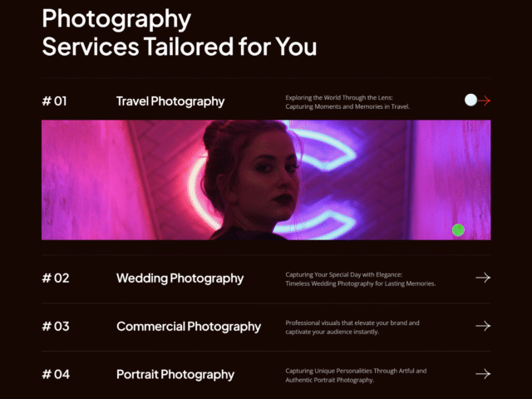This screenshot has height=399, width=532.
Task: Click the arrow icon for Commercial Photography
Action: point(483,326)
